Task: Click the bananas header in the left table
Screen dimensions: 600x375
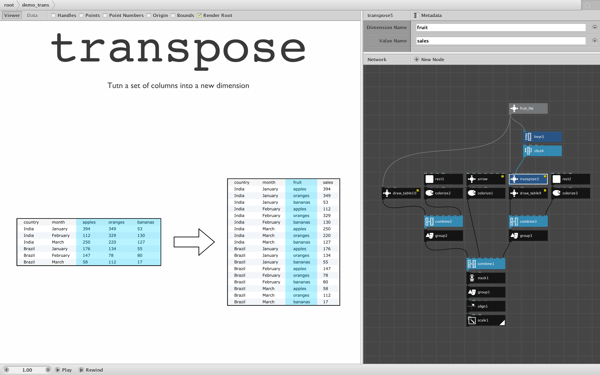Action: pyautogui.click(x=145, y=222)
